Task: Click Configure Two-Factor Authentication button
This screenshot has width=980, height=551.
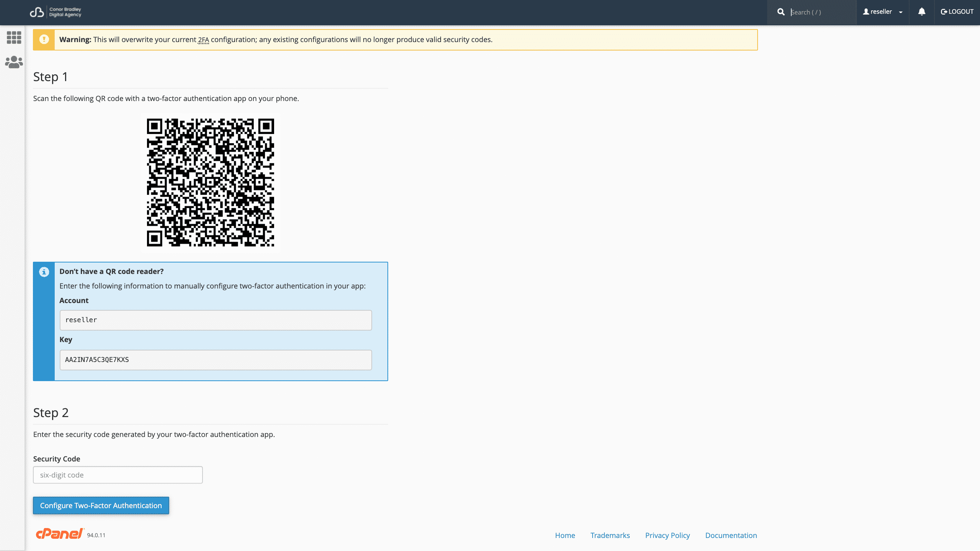Action: click(x=101, y=505)
